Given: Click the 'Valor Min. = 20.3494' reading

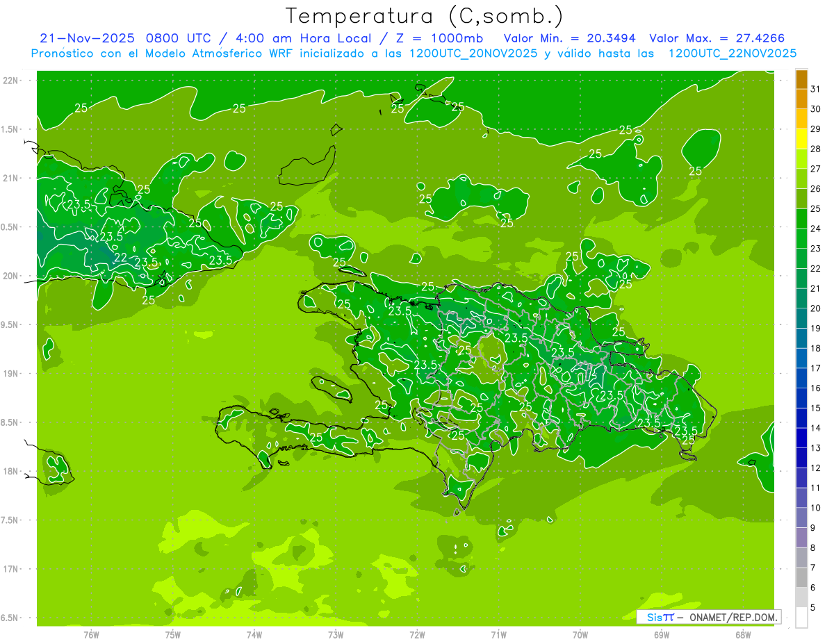Looking at the screenshot, I should point(570,38).
